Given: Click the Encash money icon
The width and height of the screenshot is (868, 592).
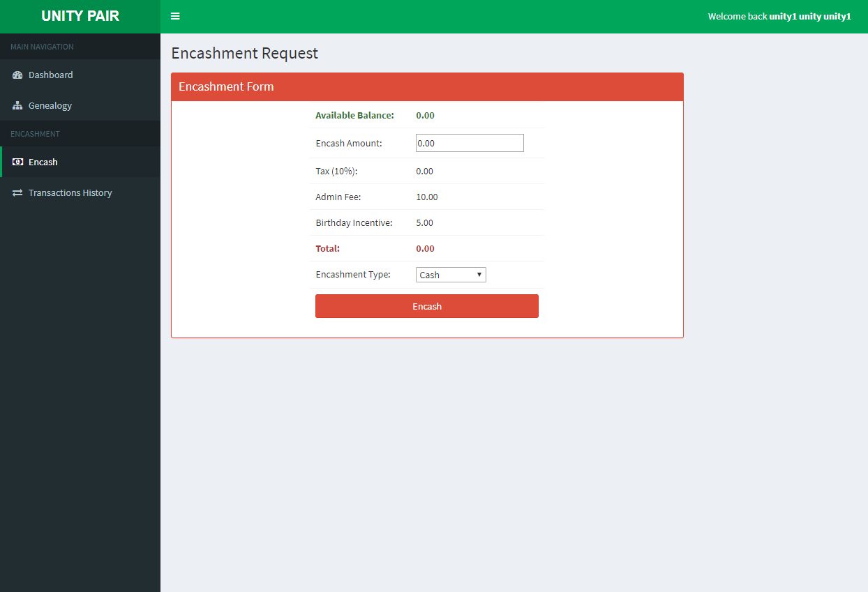Looking at the screenshot, I should tap(17, 162).
